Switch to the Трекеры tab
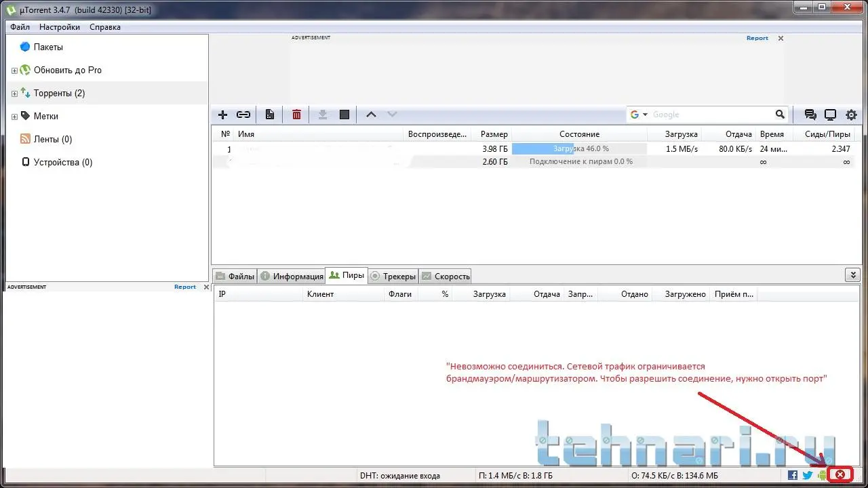The height and width of the screenshot is (488, 868). click(393, 276)
